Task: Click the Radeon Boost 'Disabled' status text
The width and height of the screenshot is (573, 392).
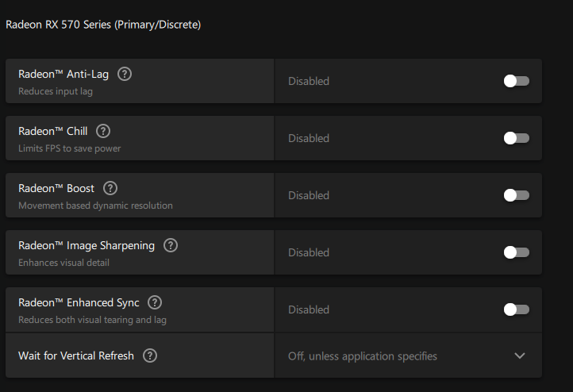Action: [x=309, y=195]
